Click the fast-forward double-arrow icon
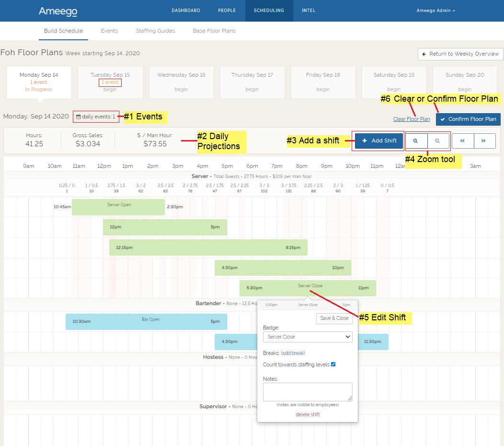 point(484,141)
